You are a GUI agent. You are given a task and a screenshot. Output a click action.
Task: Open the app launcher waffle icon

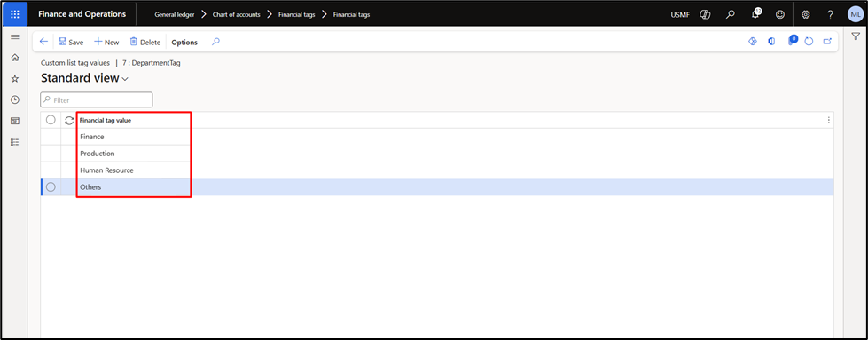(15, 14)
